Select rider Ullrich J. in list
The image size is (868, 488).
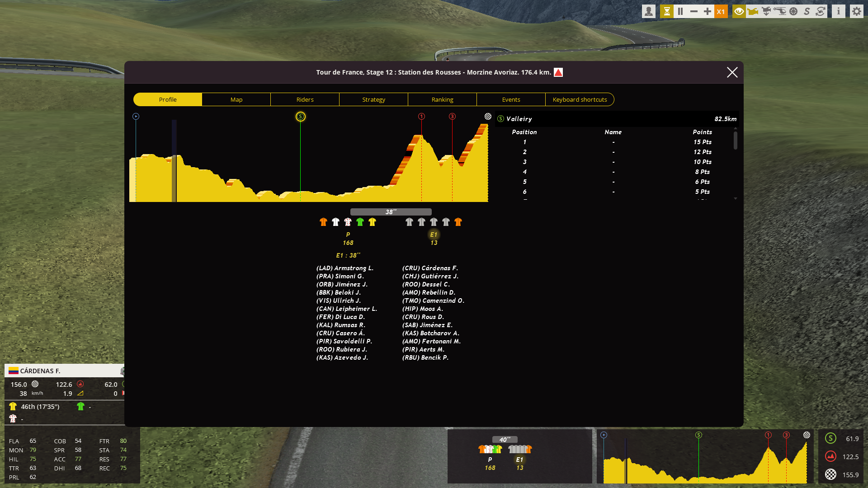339,300
